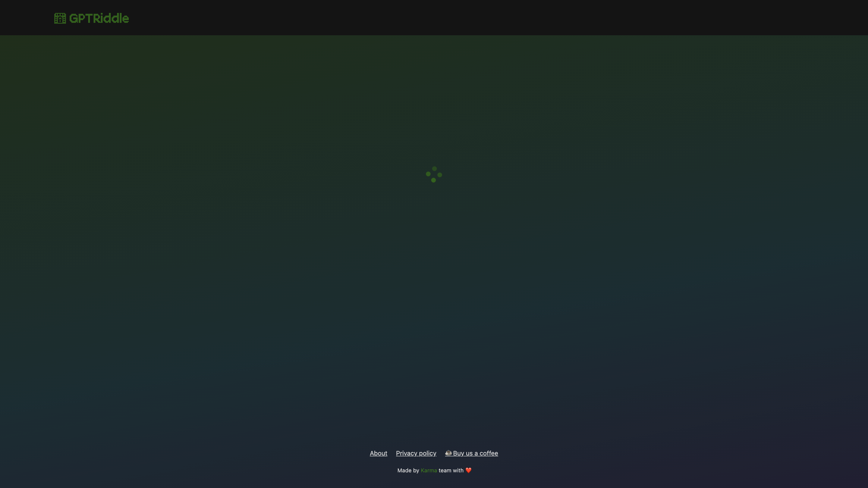Click the word "coffee" in footer link
This screenshot has width=868, height=488.
(x=489, y=453)
